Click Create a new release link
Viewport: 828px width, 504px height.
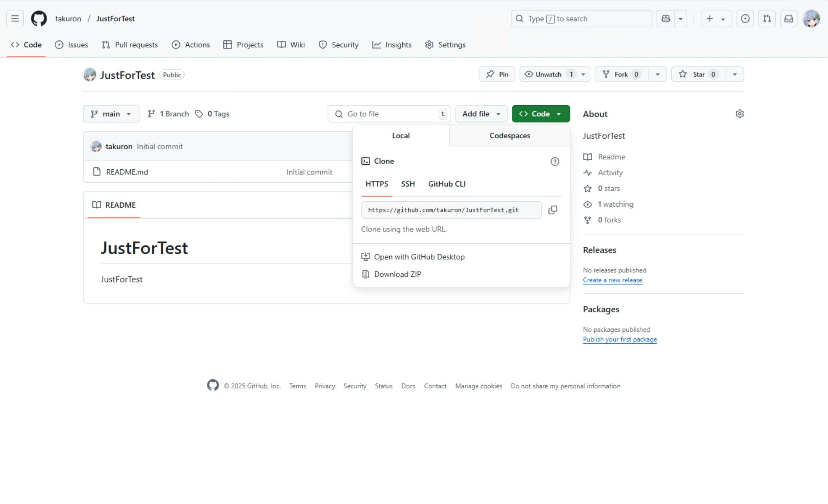pos(612,280)
